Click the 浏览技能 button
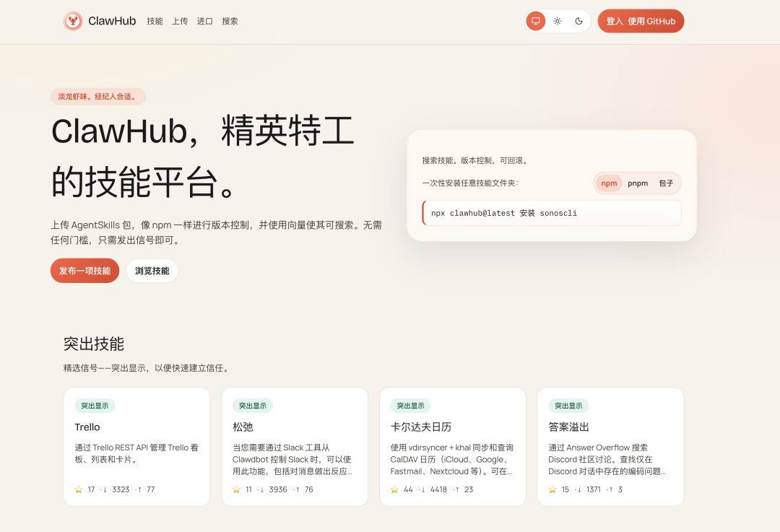The height and width of the screenshot is (532, 780). pyautogui.click(x=152, y=270)
